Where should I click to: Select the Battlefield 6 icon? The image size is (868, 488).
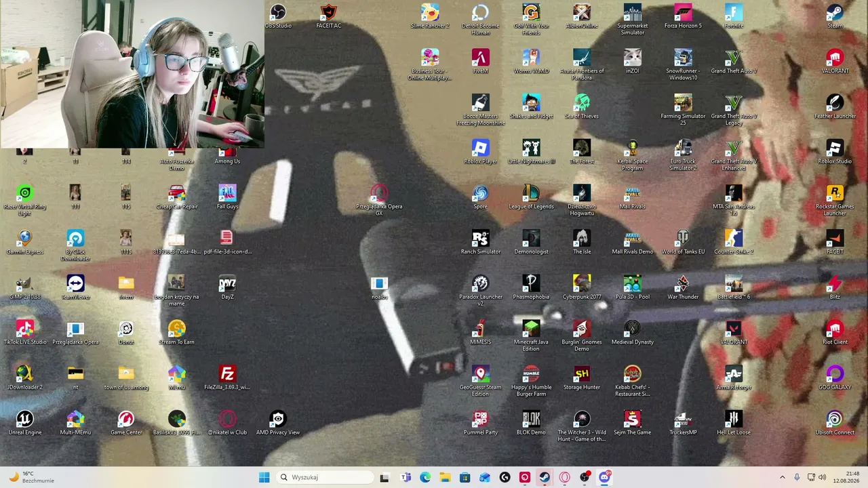click(733, 287)
